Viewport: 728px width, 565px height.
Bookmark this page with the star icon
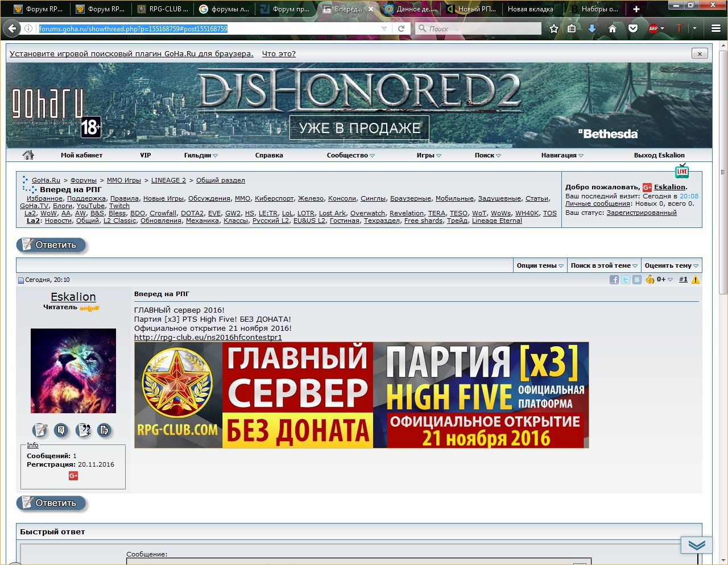pyautogui.click(x=553, y=28)
